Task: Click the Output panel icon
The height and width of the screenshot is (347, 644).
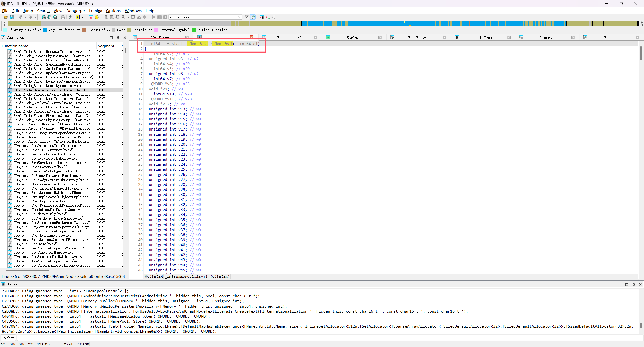Action: (x=3, y=284)
